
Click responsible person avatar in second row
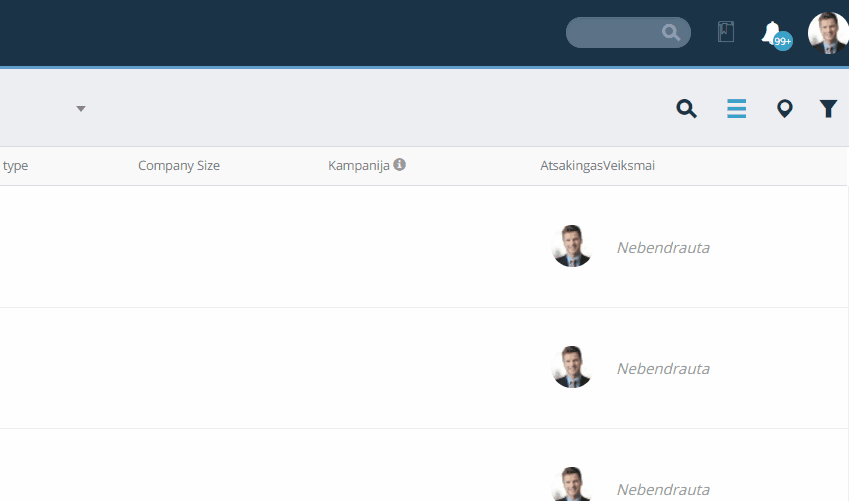pos(571,367)
